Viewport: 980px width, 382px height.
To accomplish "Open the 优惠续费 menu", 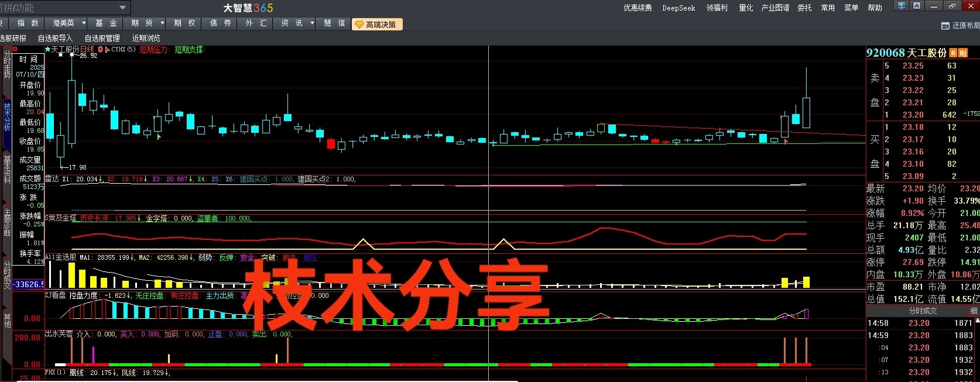I will pyautogui.click(x=638, y=8).
